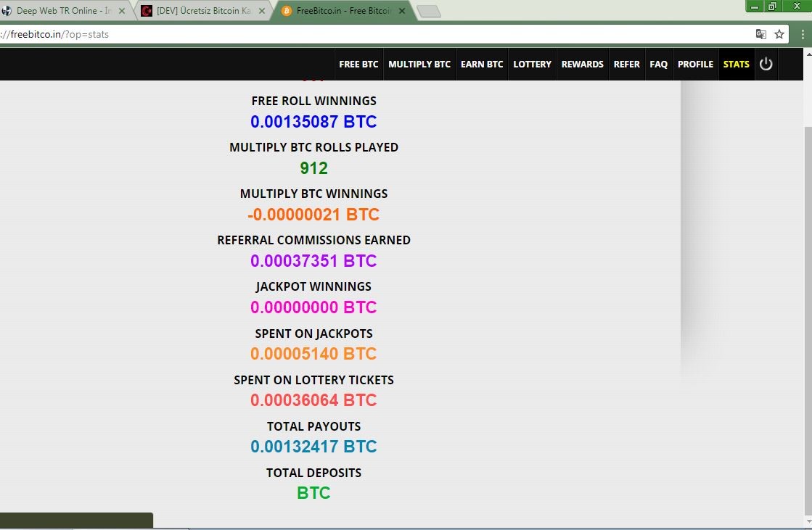
Task: Close the Deep Web TR Online tab
Action: coord(122,11)
